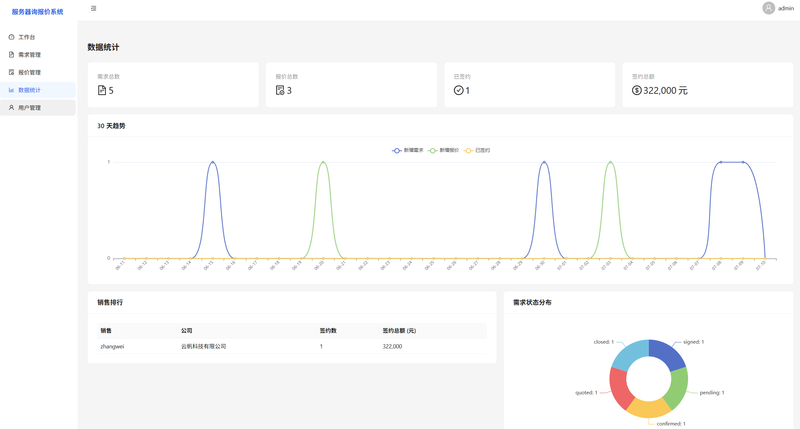
Task: Toggle the 已签约 legend series
Action: tap(477, 150)
